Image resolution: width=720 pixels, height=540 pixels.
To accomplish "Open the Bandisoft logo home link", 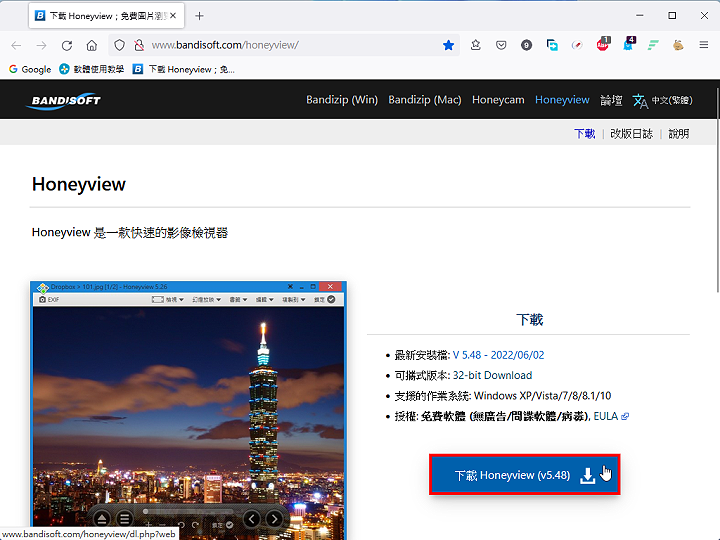I will 63,101.
